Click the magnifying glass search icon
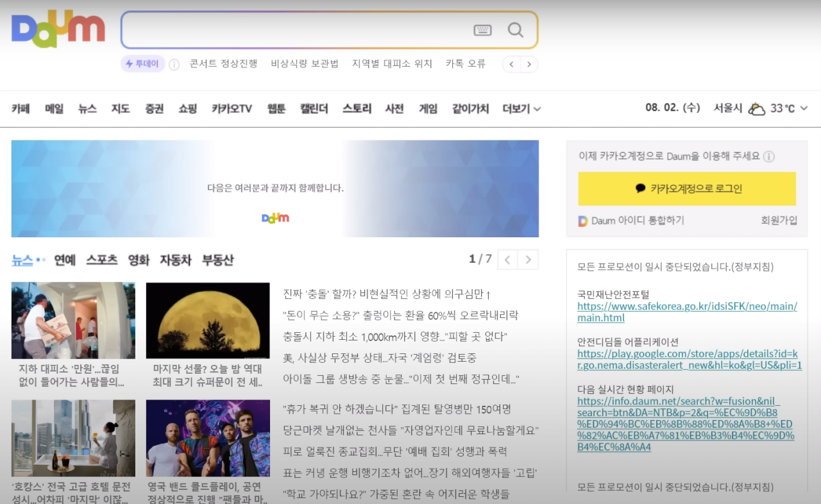The image size is (821, 504). (x=516, y=30)
